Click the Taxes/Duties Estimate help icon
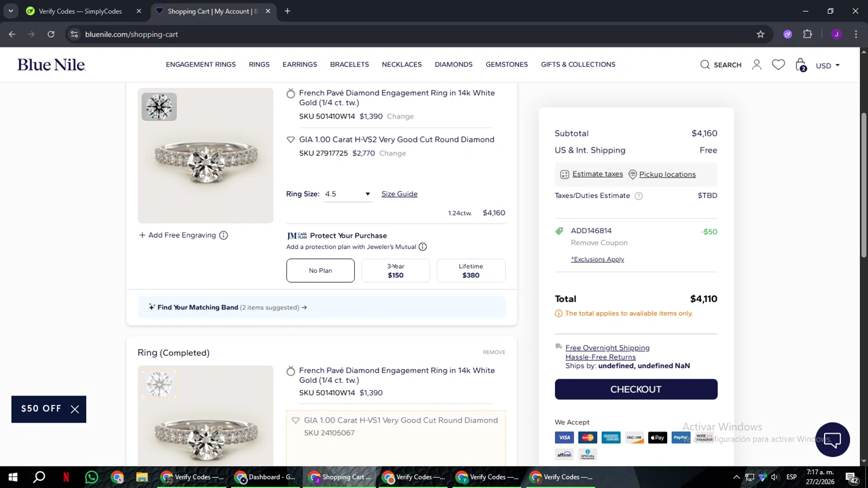The image size is (868, 488). pyautogui.click(x=639, y=196)
